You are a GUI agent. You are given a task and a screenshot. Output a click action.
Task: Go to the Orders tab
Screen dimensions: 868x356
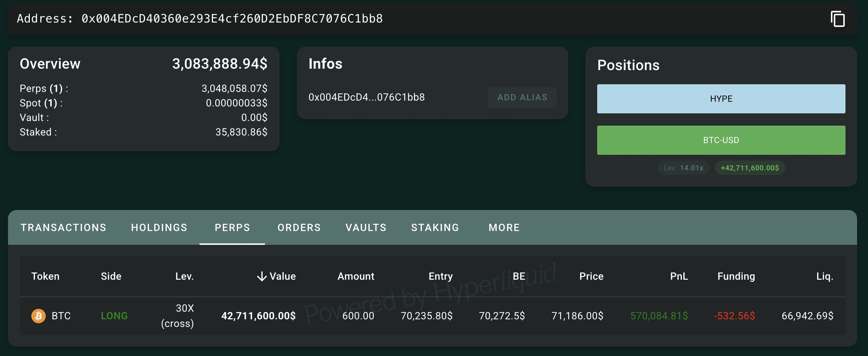299,228
